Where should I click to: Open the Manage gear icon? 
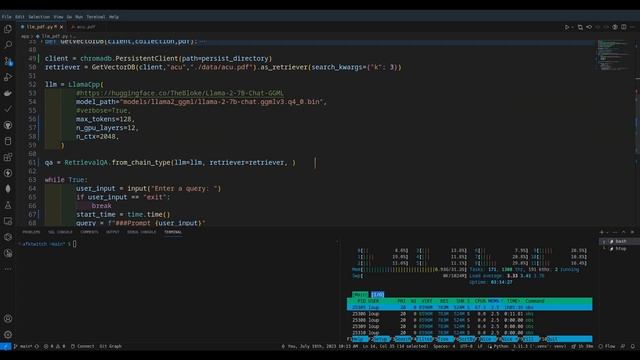point(8,335)
